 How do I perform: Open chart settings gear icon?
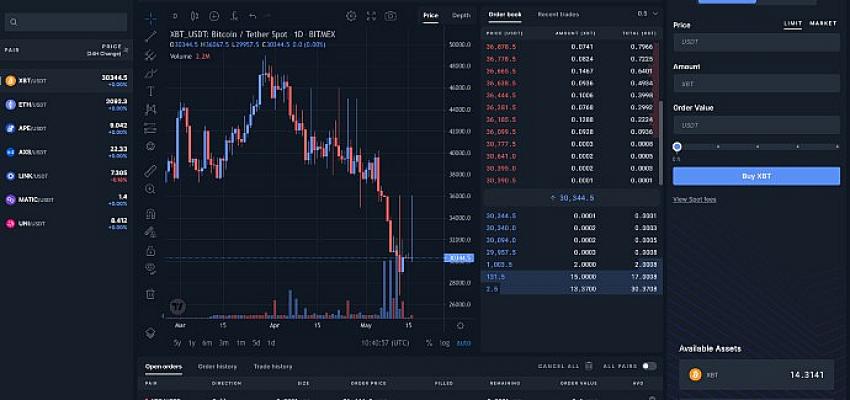(351, 16)
